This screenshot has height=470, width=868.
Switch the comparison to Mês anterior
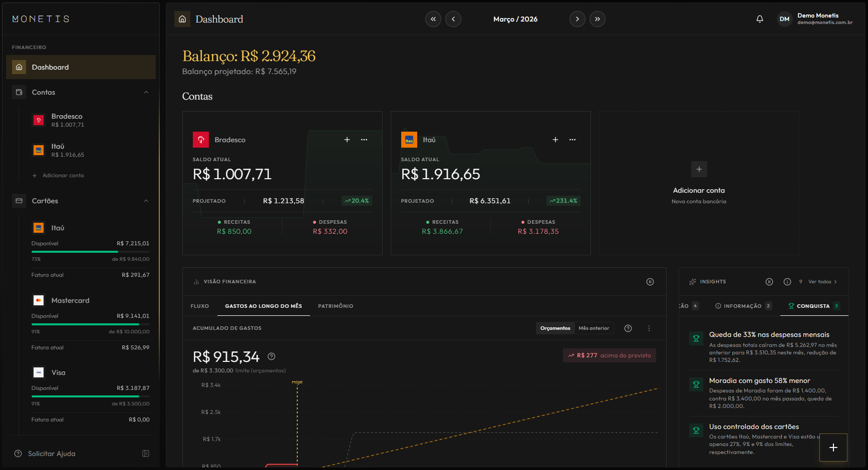pyautogui.click(x=594, y=328)
